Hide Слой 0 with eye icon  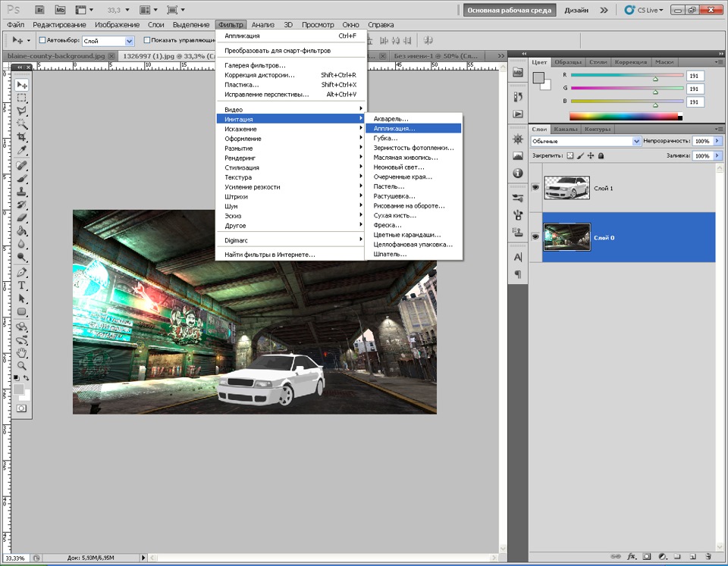[x=535, y=236]
